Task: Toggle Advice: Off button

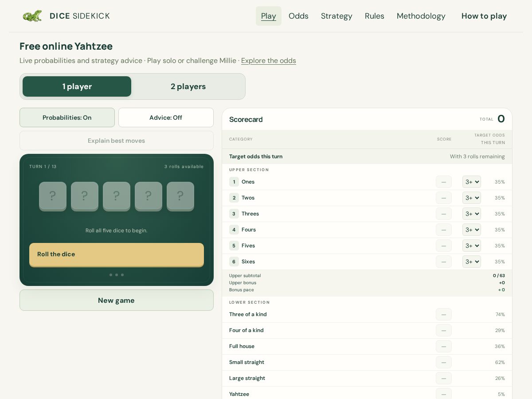Action: click(166, 117)
